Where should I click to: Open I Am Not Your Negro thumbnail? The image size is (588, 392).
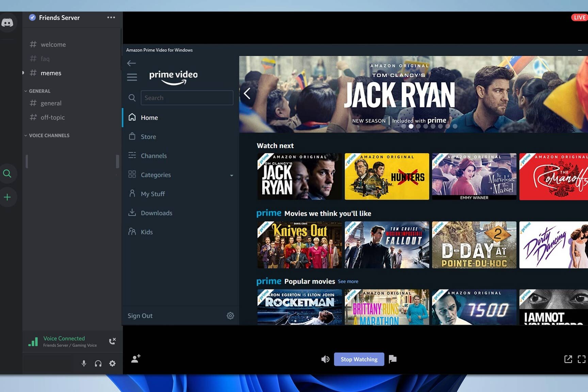click(x=554, y=307)
